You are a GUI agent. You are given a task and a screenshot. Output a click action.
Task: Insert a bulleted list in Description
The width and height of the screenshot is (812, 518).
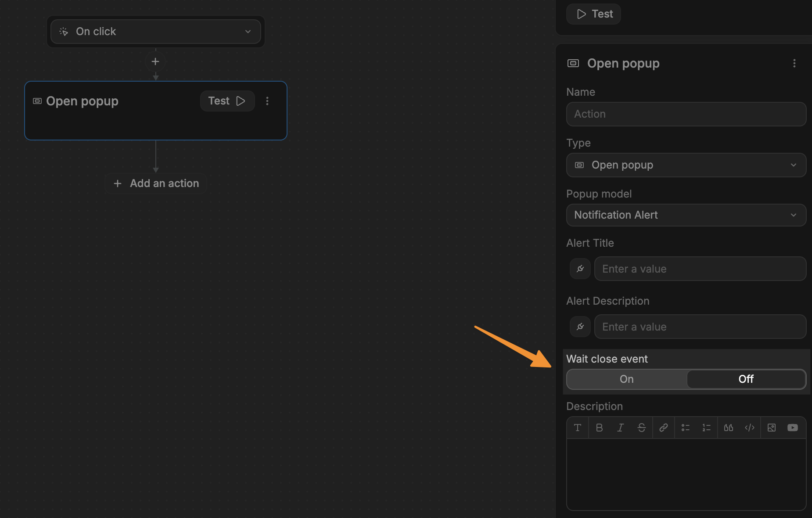click(x=685, y=428)
